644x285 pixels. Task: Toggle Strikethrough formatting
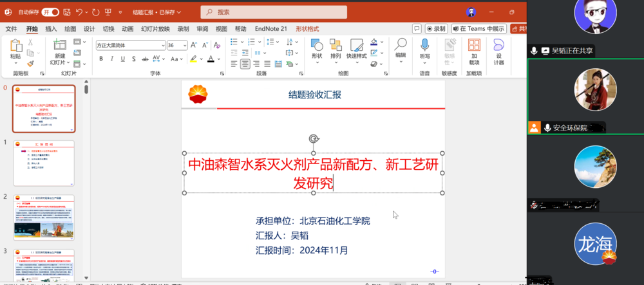click(x=145, y=59)
